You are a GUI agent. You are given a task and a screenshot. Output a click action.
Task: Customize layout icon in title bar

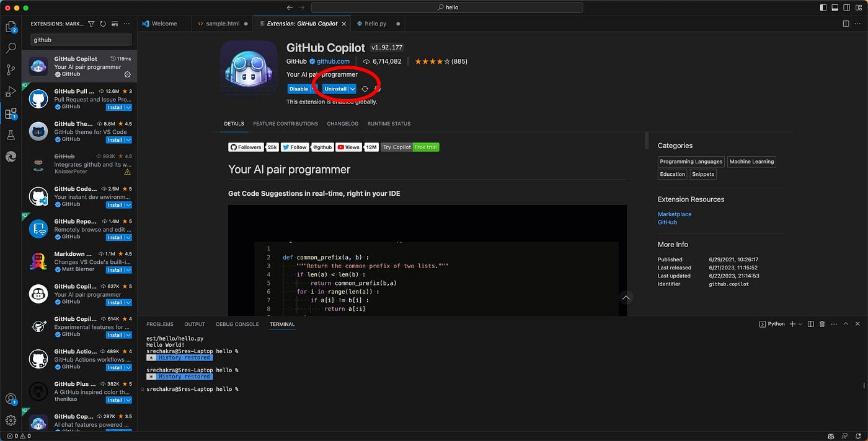(858, 7)
